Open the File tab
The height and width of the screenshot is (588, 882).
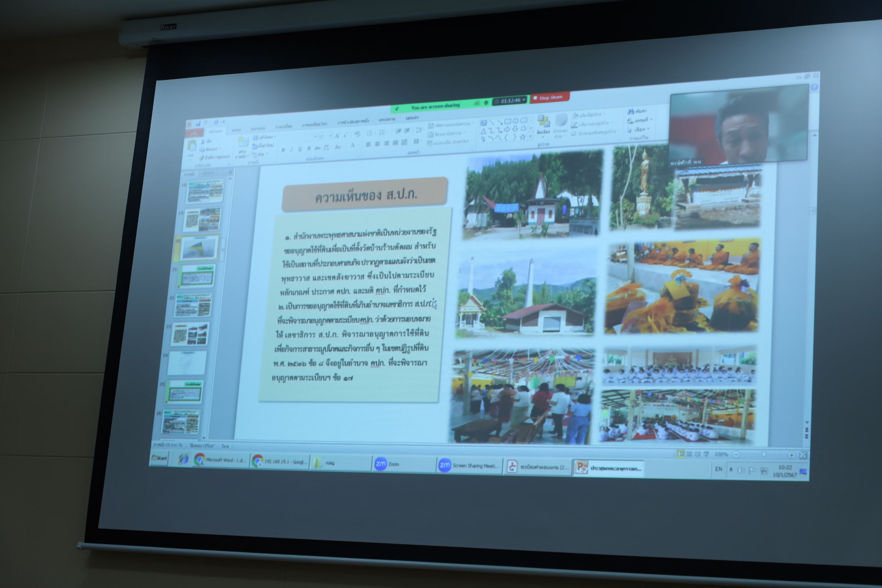click(194, 133)
